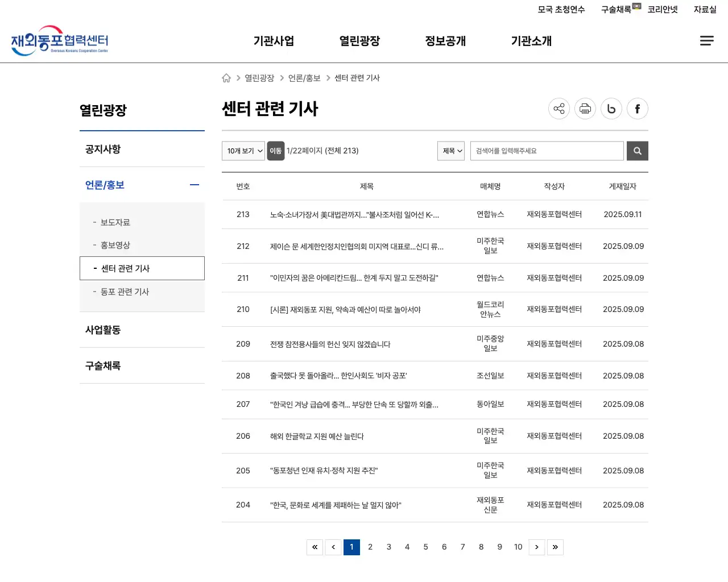This screenshot has width=728, height=582.
Task: Click 모국 초청연수 top link
Action: 561,9
